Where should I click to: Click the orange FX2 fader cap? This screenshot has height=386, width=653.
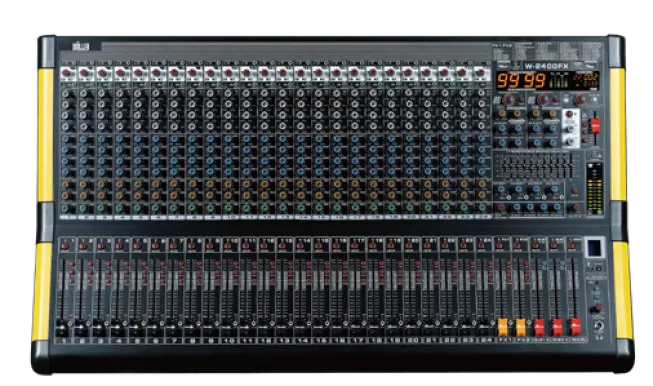521,327
